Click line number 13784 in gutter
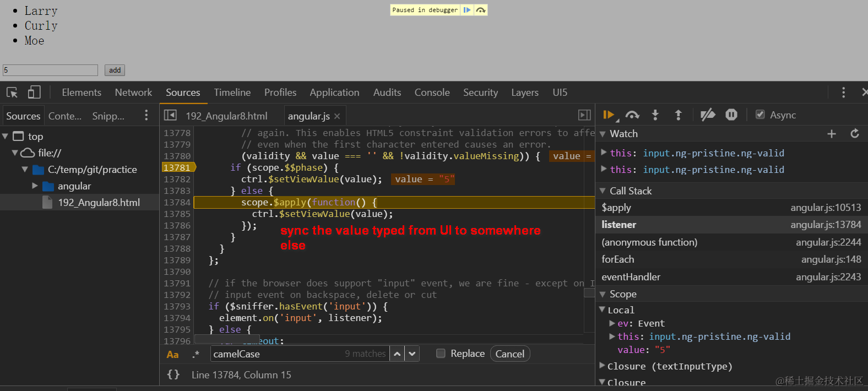The image size is (868, 391). [177, 202]
